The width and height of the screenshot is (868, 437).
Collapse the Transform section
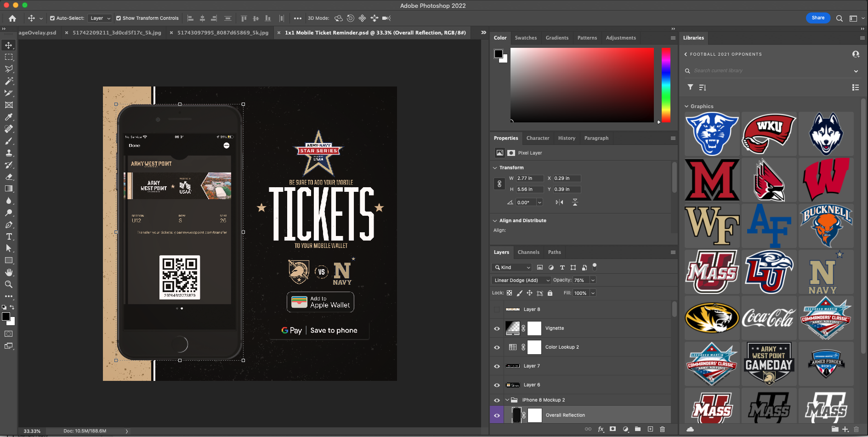(495, 168)
